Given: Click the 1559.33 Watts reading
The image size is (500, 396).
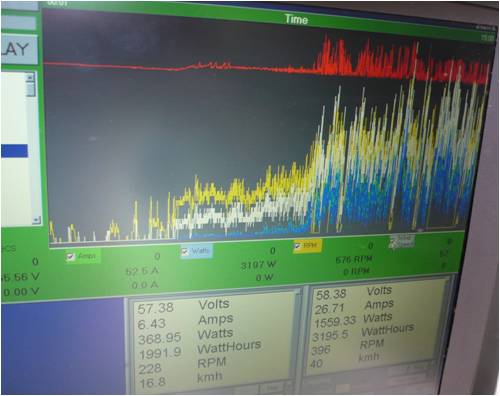Looking at the screenshot, I should (x=335, y=322).
